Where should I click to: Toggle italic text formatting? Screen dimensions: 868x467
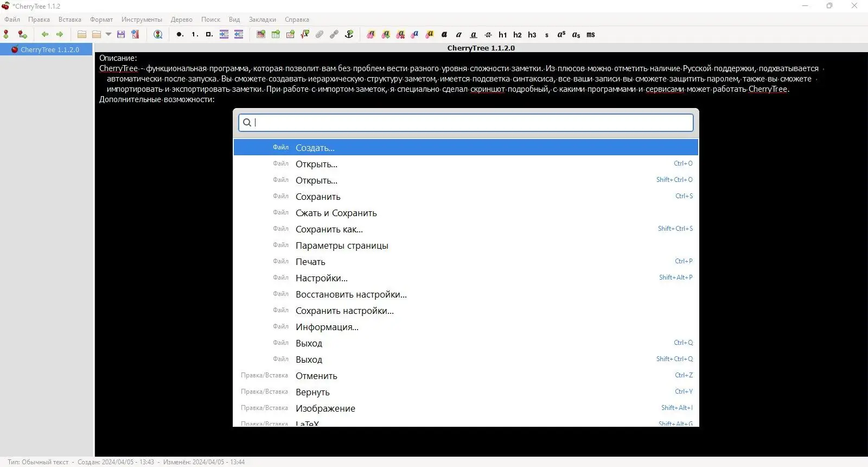(x=459, y=34)
